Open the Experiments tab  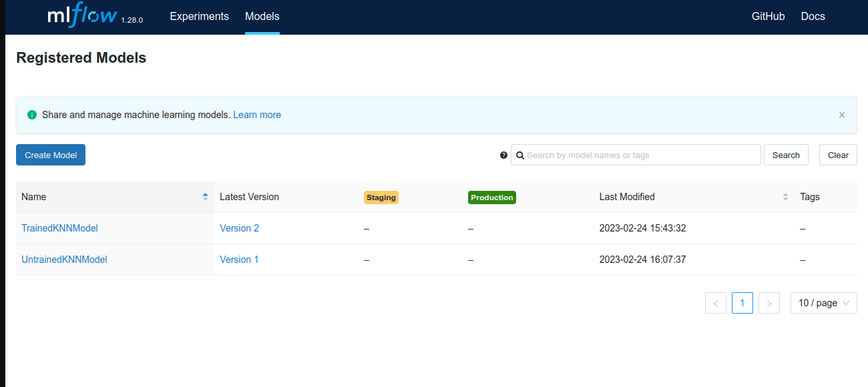click(199, 17)
